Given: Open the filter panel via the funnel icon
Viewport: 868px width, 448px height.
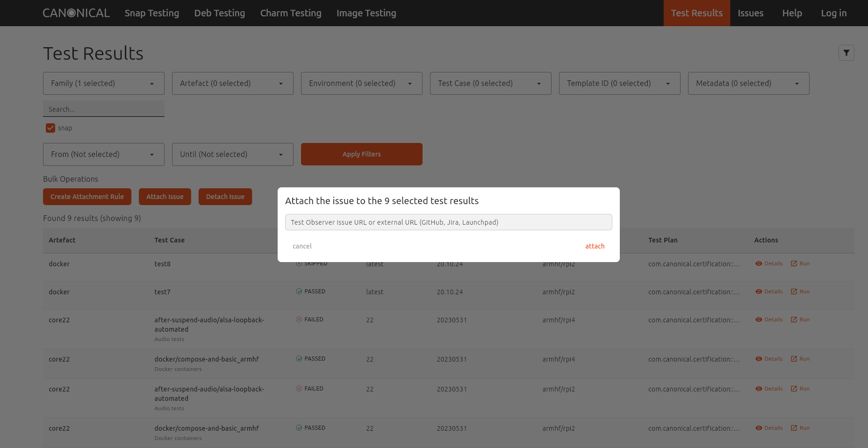Looking at the screenshot, I should pyautogui.click(x=846, y=53).
